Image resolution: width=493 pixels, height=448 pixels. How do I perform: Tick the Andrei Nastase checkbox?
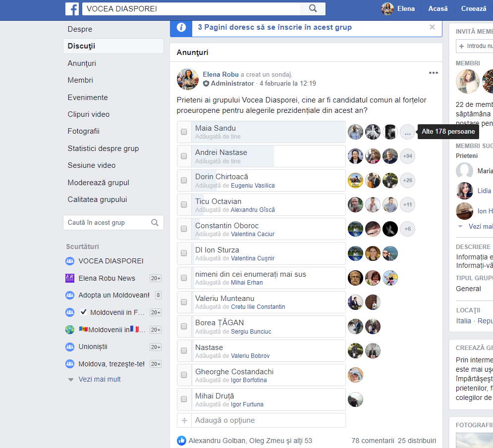[184, 156]
